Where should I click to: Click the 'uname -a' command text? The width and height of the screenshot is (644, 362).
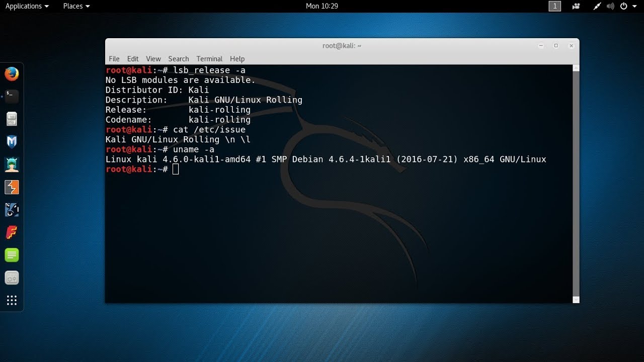pyautogui.click(x=194, y=149)
